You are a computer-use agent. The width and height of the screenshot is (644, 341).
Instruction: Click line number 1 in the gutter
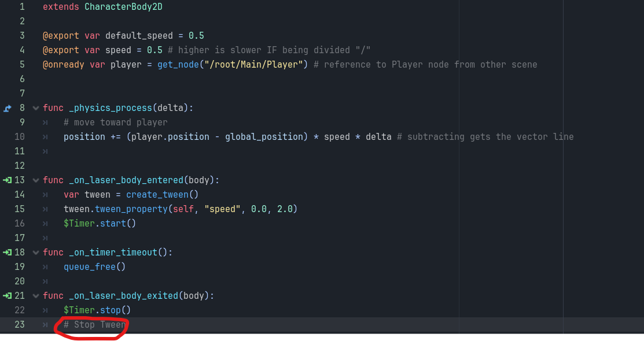22,7
